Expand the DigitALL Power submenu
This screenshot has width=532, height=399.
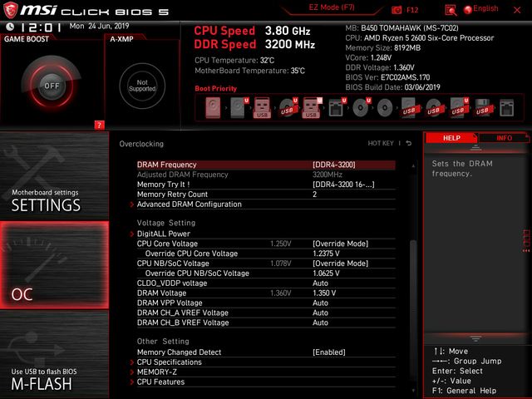pos(164,234)
